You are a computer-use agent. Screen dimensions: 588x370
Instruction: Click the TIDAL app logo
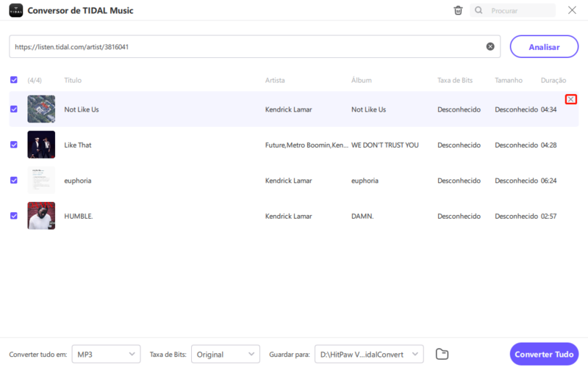(15, 10)
